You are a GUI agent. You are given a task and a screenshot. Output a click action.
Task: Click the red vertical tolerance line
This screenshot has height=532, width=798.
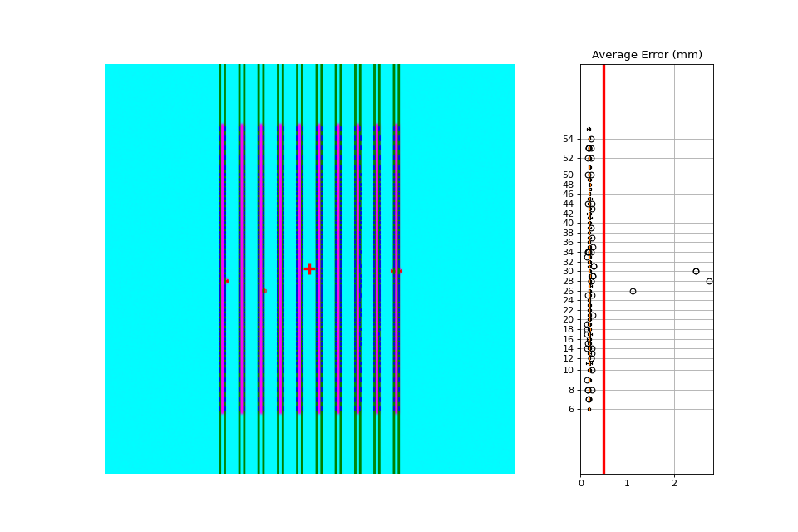(603, 268)
